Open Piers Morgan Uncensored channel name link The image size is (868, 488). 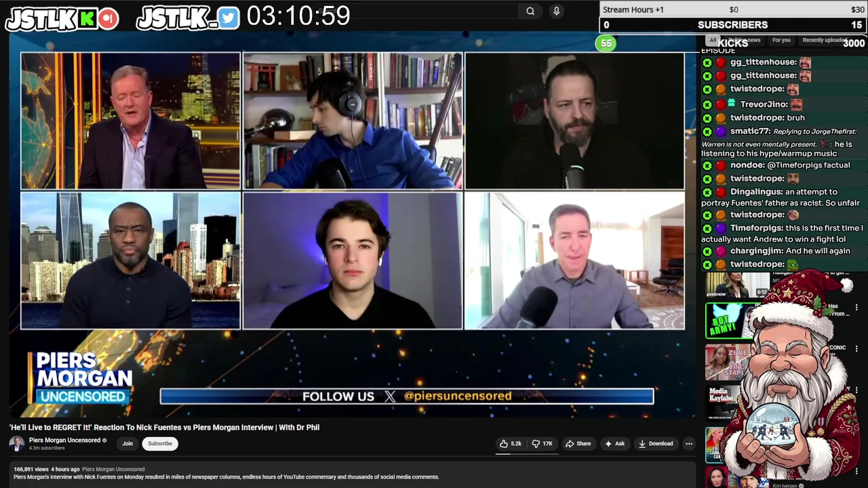click(64, 440)
